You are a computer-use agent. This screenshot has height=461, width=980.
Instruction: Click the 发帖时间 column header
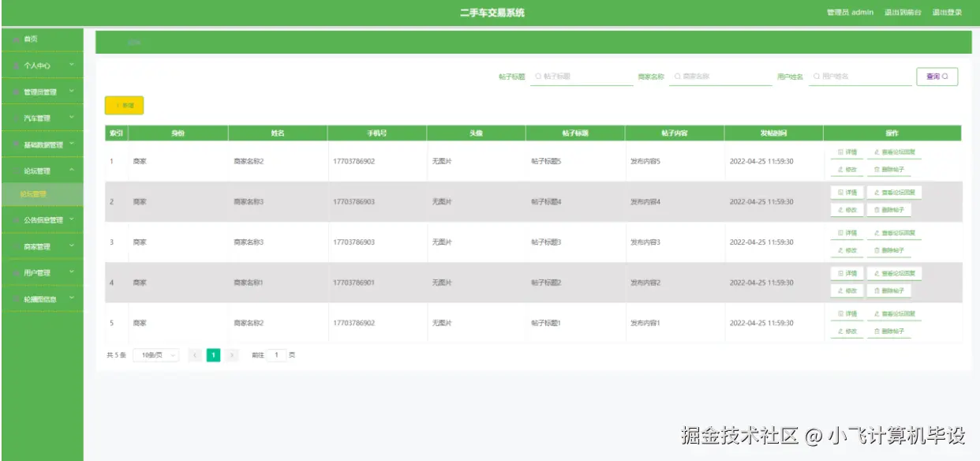(773, 133)
